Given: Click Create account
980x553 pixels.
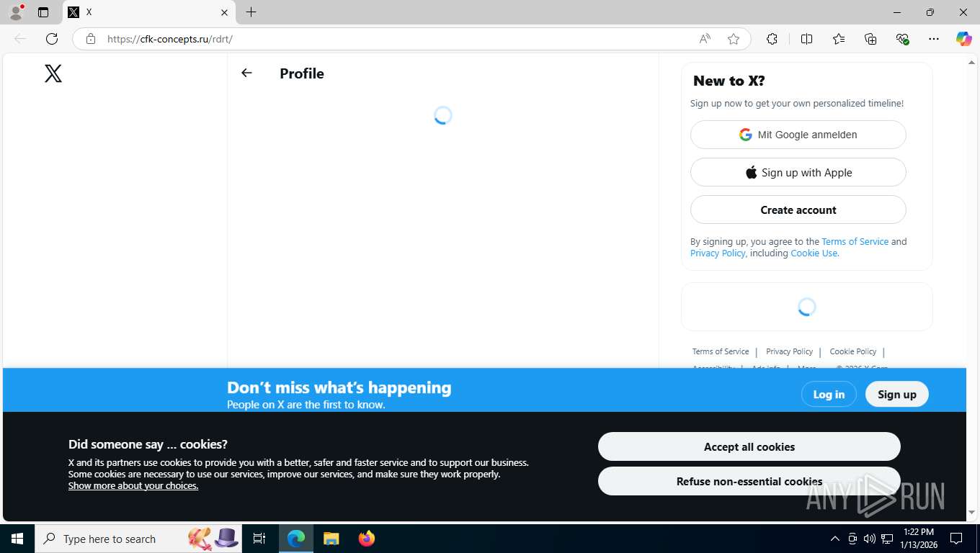Looking at the screenshot, I should click(x=798, y=210).
